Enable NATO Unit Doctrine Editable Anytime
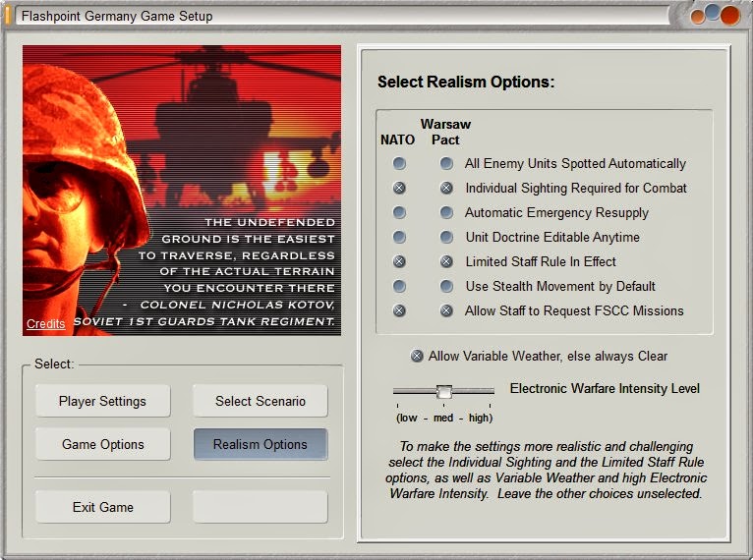 point(399,237)
